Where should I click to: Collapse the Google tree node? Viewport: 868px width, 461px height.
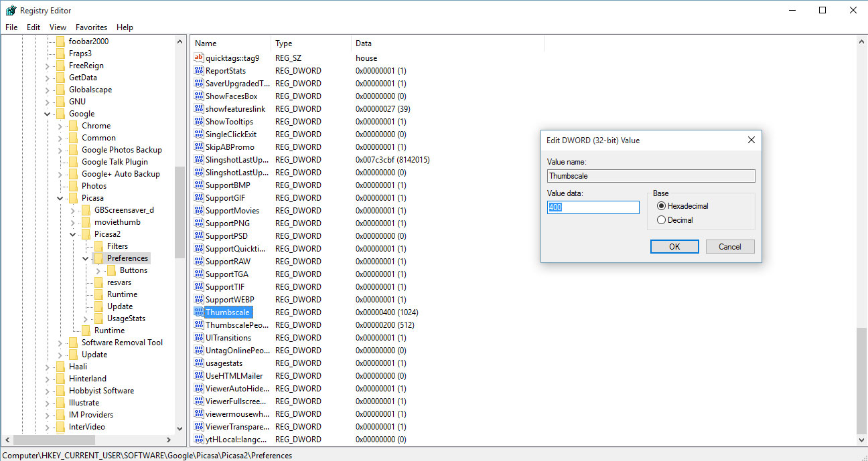click(x=48, y=114)
